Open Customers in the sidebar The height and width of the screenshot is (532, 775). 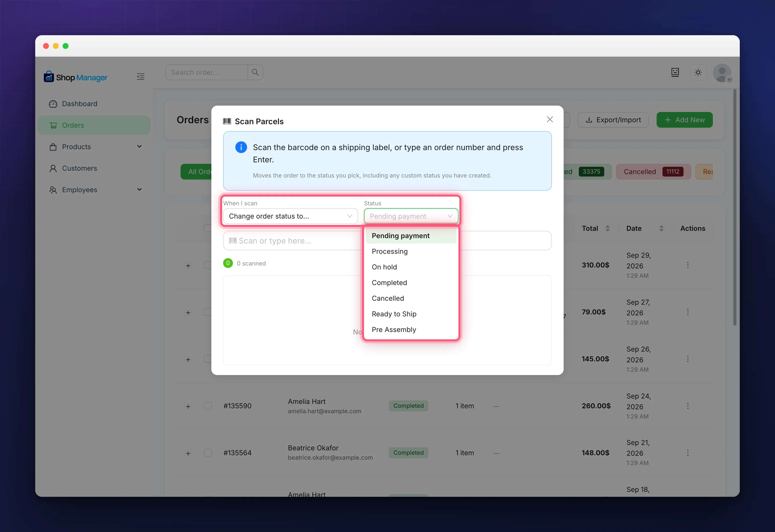94,168
